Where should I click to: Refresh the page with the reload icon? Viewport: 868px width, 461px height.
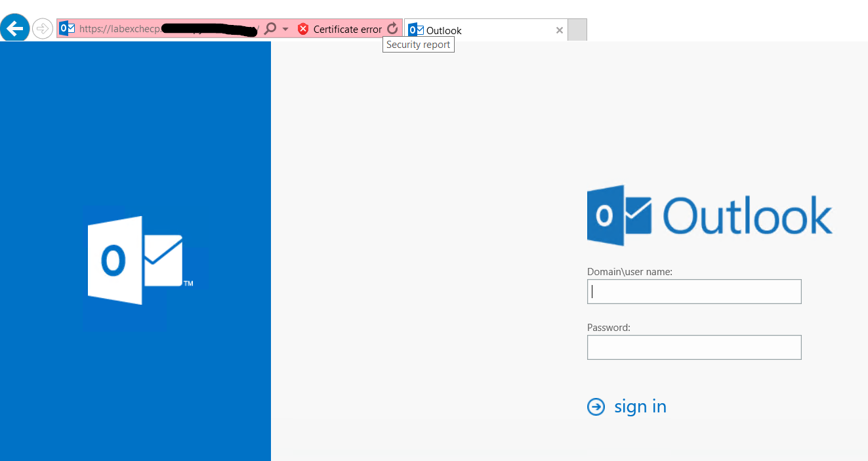click(x=392, y=29)
